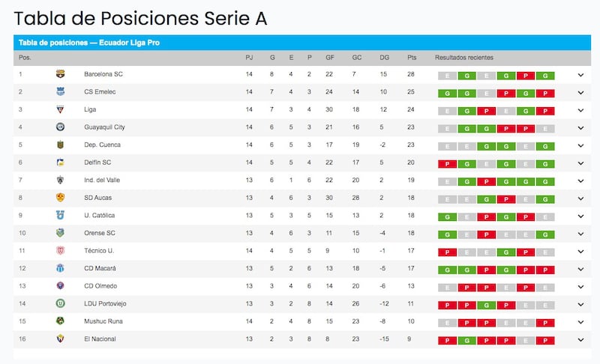
Task: Click Barcelona SC's red P result badge
Action: tap(526, 76)
